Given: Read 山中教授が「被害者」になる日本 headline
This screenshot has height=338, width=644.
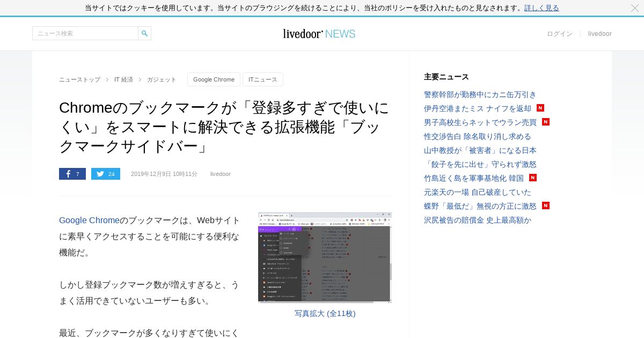Looking at the screenshot, I should pos(480,150).
